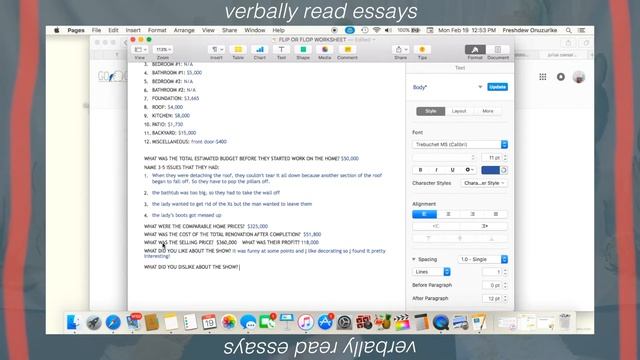This screenshot has width=640, height=360.
Task: Open the Insert toolbar dropdown
Action: 216,49
